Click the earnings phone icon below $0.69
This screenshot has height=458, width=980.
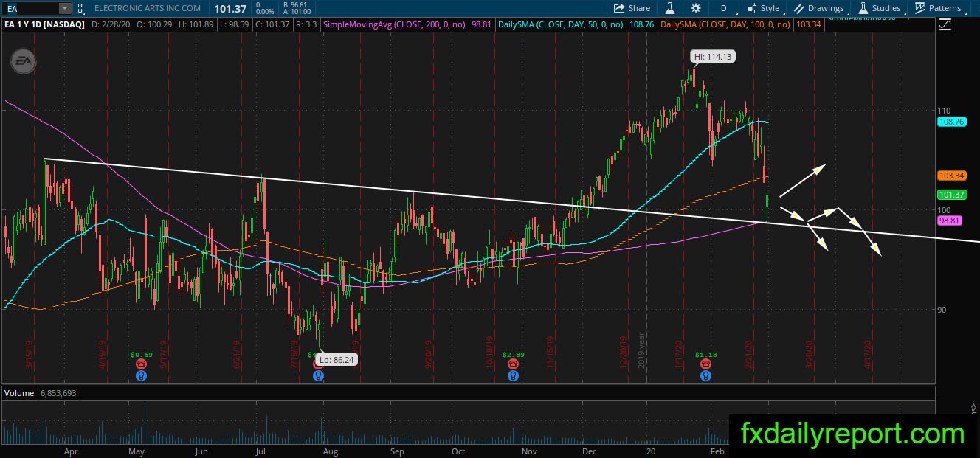(142, 364)
